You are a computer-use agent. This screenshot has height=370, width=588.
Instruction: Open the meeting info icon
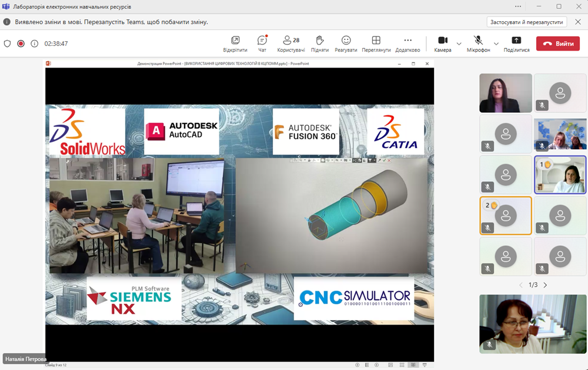(34, 44)
